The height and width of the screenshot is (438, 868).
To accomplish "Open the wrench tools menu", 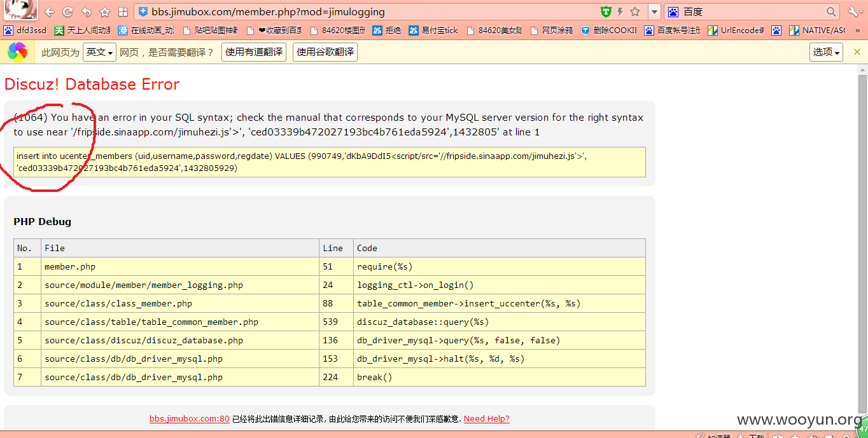I will pos(853,12).
